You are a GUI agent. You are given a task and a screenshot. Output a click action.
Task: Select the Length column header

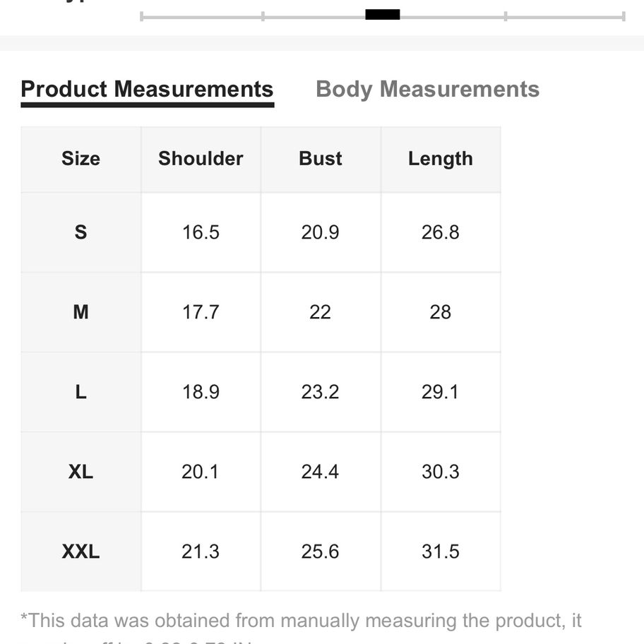441,159
